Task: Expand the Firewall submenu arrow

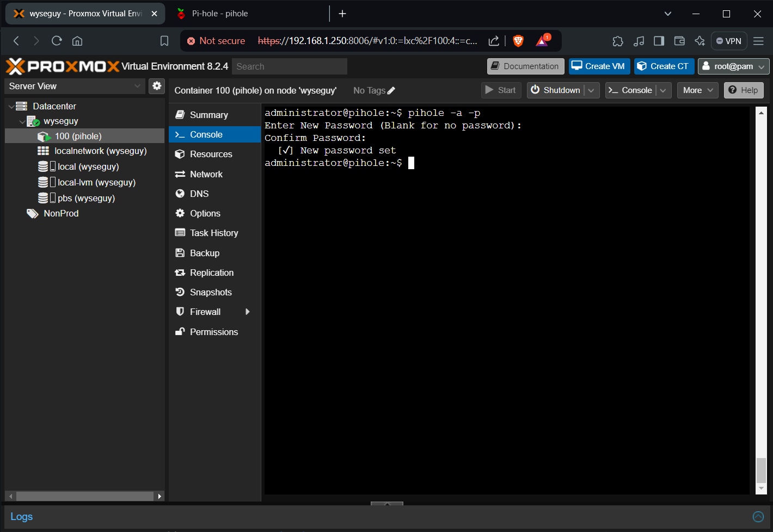Action: (x=248, y=312)
